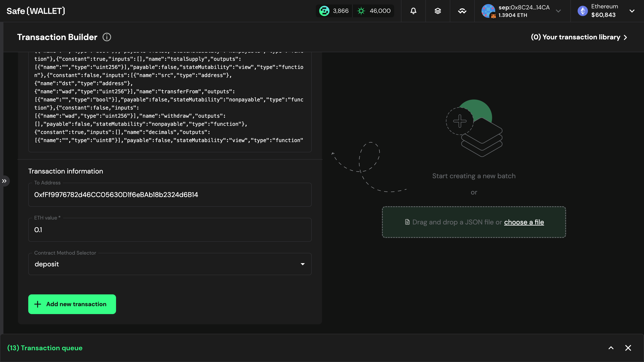Click (13) Transaction queue label

[x=45, y=348]
